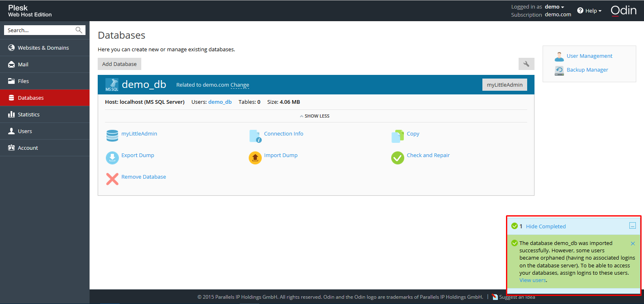The width and height of the screenshot is (644, 304).
Task: Click the Remove Database red X icon
Action: [112, 179]
